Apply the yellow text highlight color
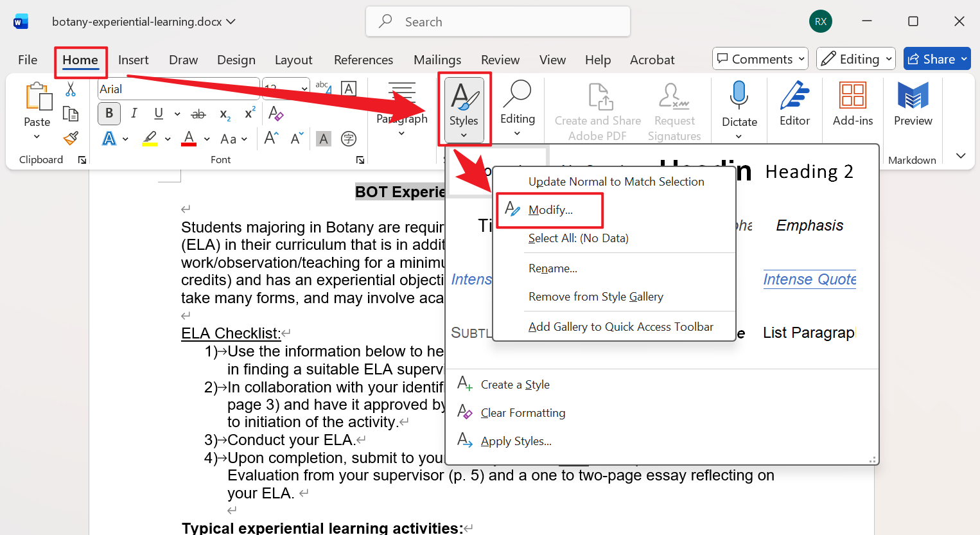 pyautogui.click(x=150, y=139)
